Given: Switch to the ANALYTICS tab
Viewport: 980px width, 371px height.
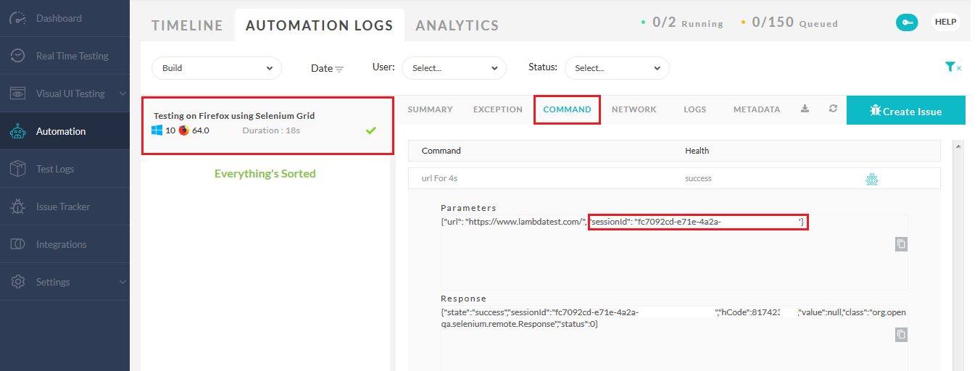Looking at the screenshot, I should coord(457,25).
